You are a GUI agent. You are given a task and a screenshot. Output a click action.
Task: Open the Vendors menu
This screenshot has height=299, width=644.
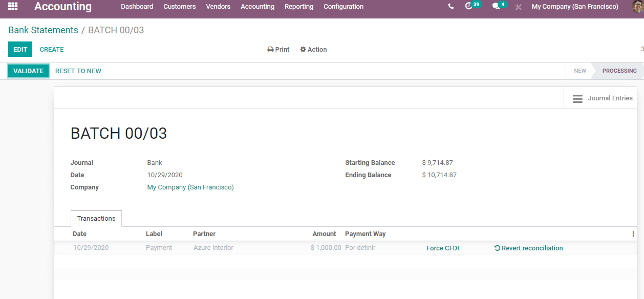pos(218,7)
